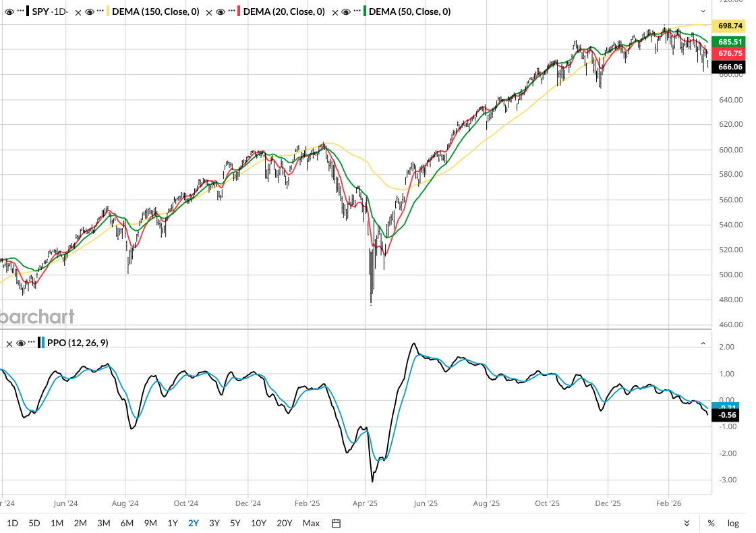Select the 2Y time range
Screen dimensions: 756x533
pos(194,524)
